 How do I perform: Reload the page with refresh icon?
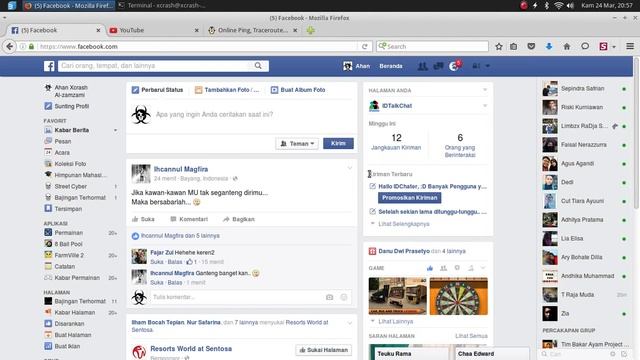pos(364,47)
